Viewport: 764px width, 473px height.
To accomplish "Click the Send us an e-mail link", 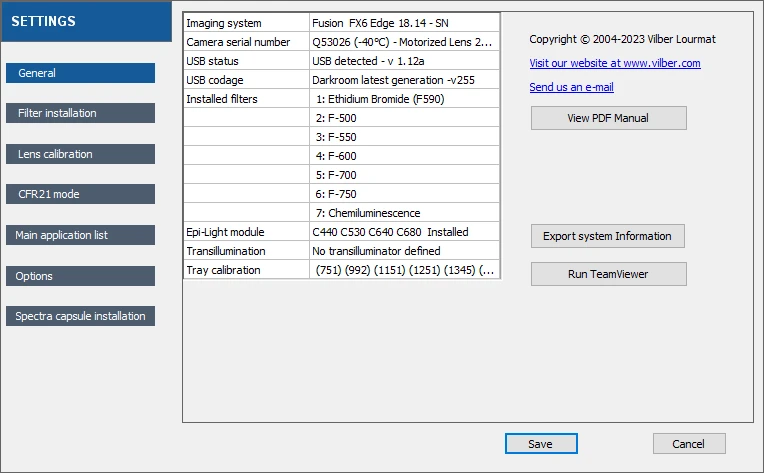I will click(x=571, y=88).
